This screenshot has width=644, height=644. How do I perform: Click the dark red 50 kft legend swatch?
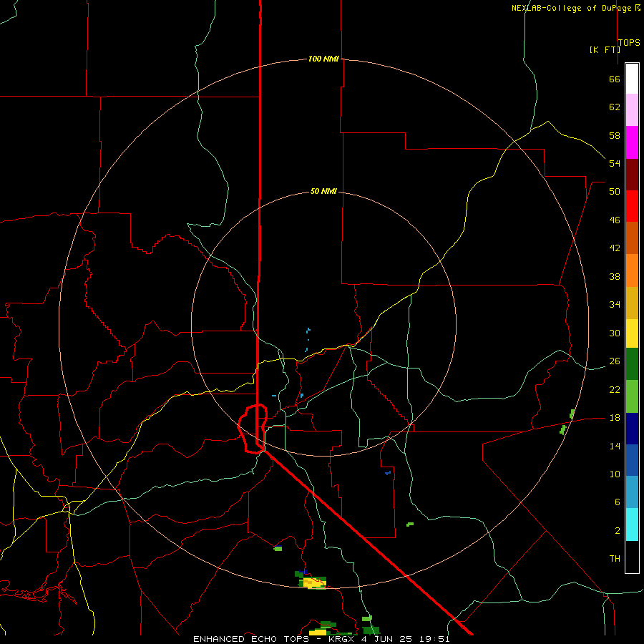[x=632, y=175]
